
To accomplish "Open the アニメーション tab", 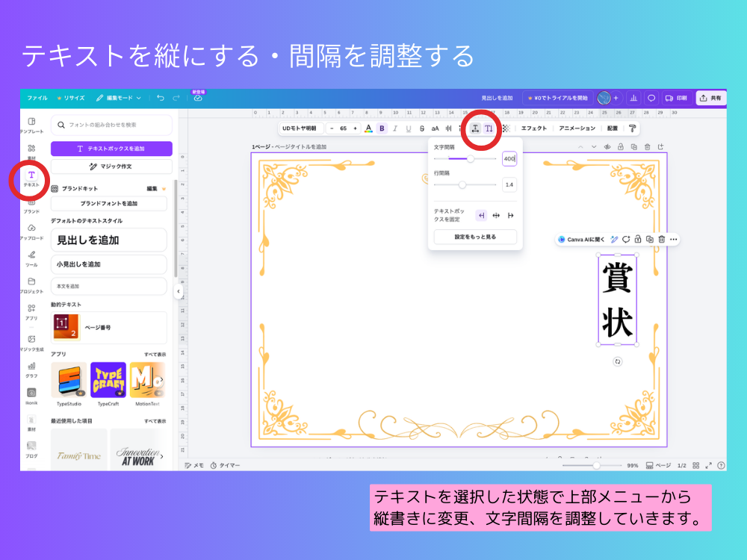I will (x=577, y=128).
